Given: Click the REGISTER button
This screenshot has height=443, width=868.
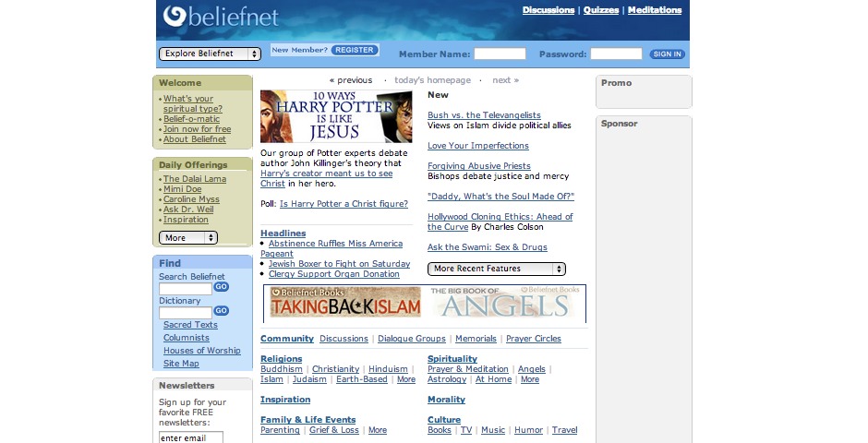Looking at the screenshot, I should pos(355,50).
